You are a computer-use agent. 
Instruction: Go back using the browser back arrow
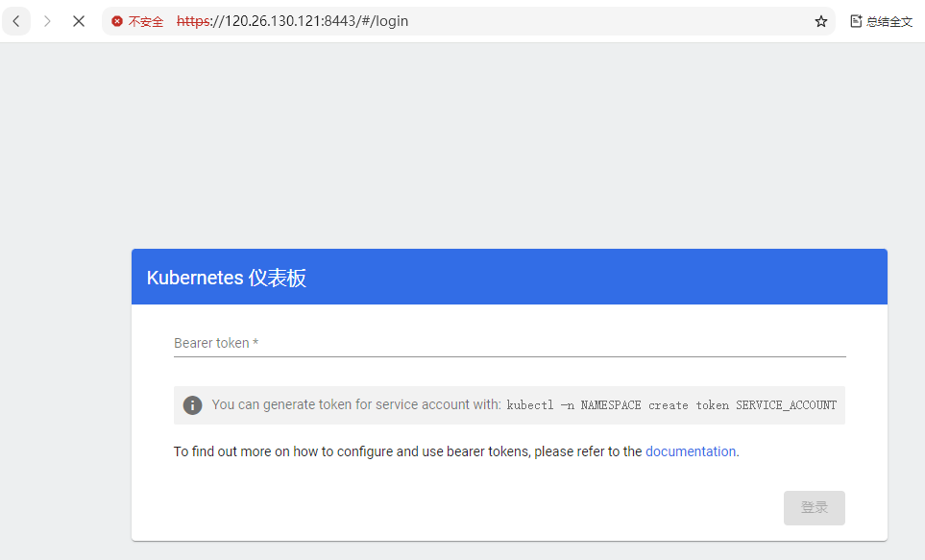[x=16, y=21]
